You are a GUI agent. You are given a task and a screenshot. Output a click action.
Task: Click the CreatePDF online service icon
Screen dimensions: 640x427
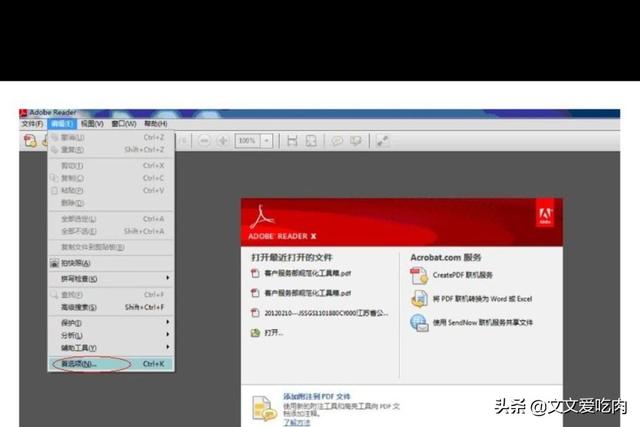pyautogui.click(x=419, y=276)
